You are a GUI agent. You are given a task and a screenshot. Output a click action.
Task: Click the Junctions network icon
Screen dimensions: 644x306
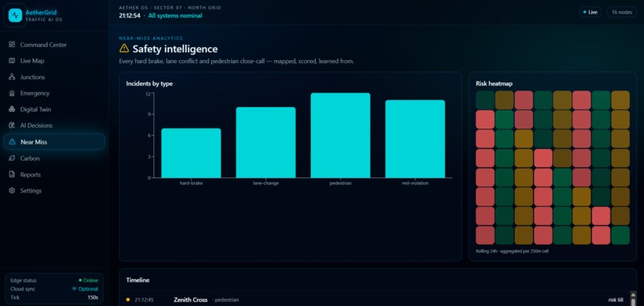[12, 77]
